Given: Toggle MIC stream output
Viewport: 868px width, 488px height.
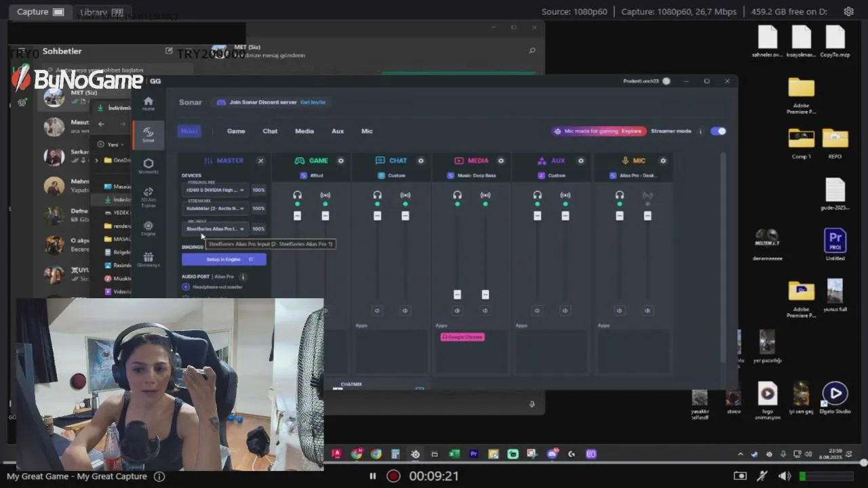Looking at the screenshot, I should click(648, 195).
